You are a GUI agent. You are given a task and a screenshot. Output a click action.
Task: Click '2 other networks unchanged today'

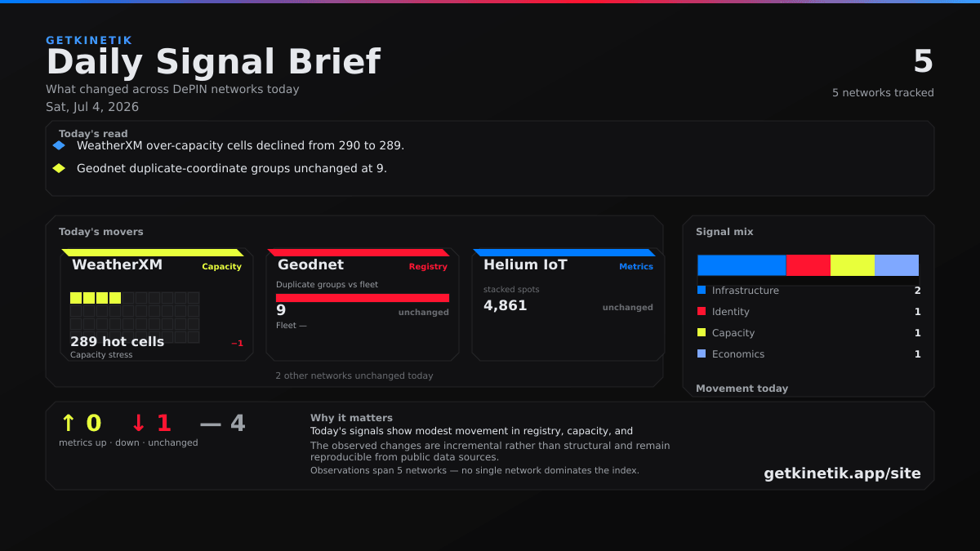354,375
